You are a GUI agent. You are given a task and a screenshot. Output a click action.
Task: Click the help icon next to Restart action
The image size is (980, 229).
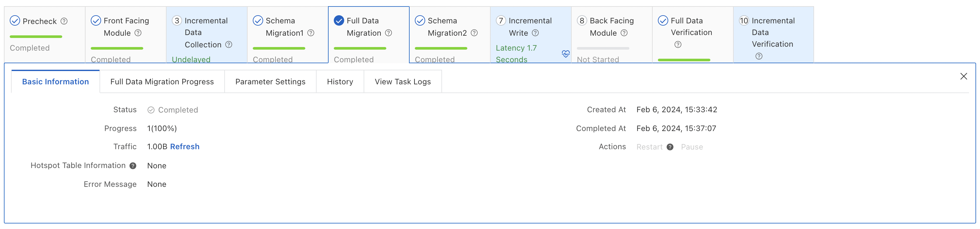[670, 147]
